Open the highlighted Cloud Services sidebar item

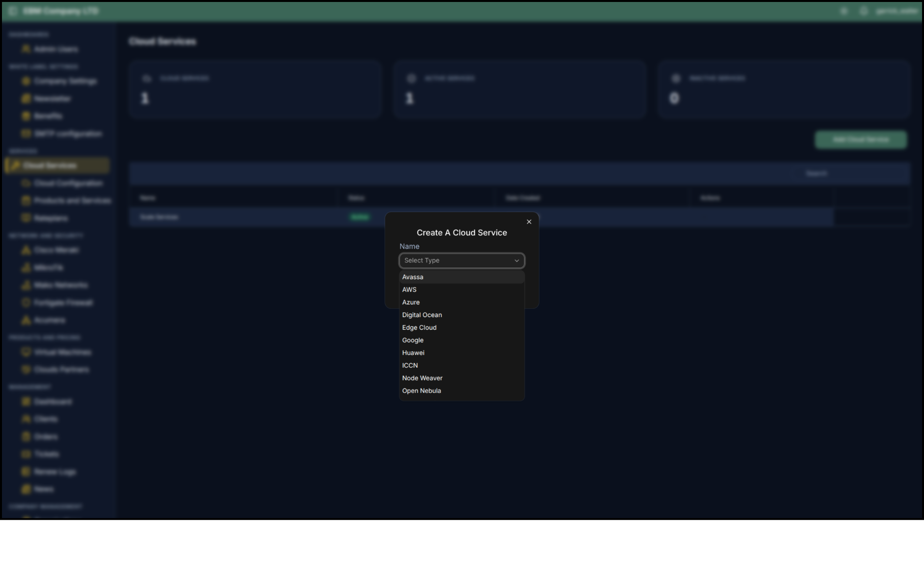tap(57, 165)
